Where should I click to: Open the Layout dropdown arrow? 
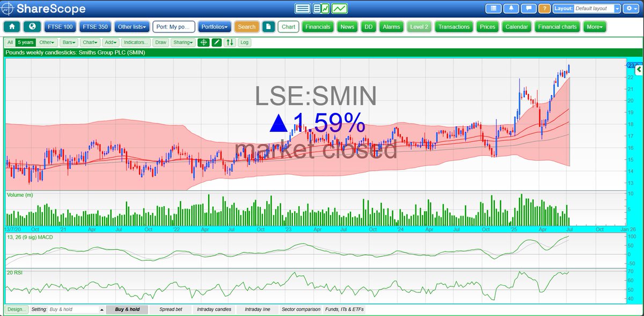coord(618,9)
